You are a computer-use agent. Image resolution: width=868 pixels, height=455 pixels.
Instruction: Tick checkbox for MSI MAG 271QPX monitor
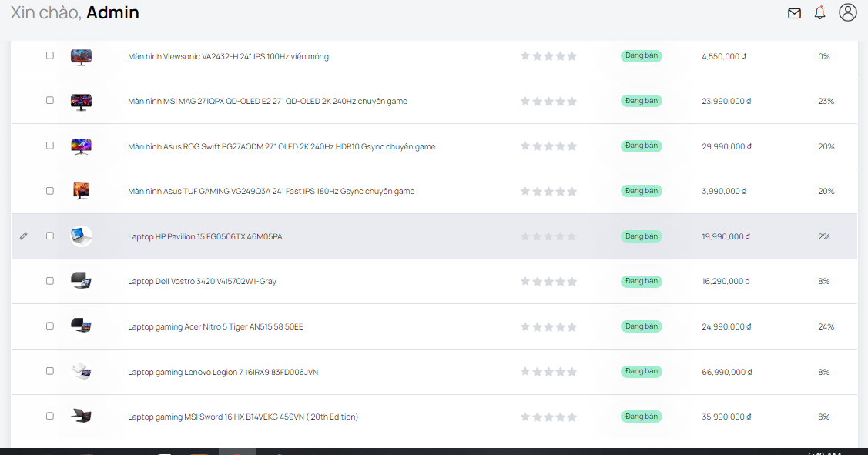pyautogui.click(x=50, y=100)
